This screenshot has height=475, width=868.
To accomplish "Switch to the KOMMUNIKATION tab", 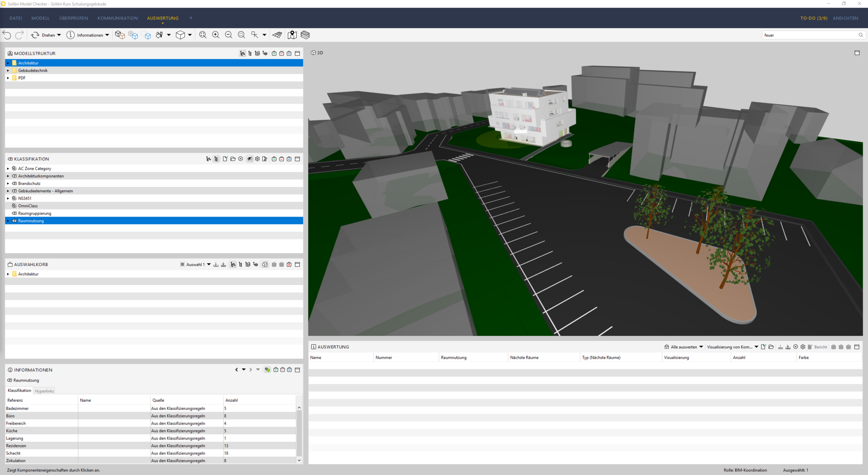I will (118, 18).
